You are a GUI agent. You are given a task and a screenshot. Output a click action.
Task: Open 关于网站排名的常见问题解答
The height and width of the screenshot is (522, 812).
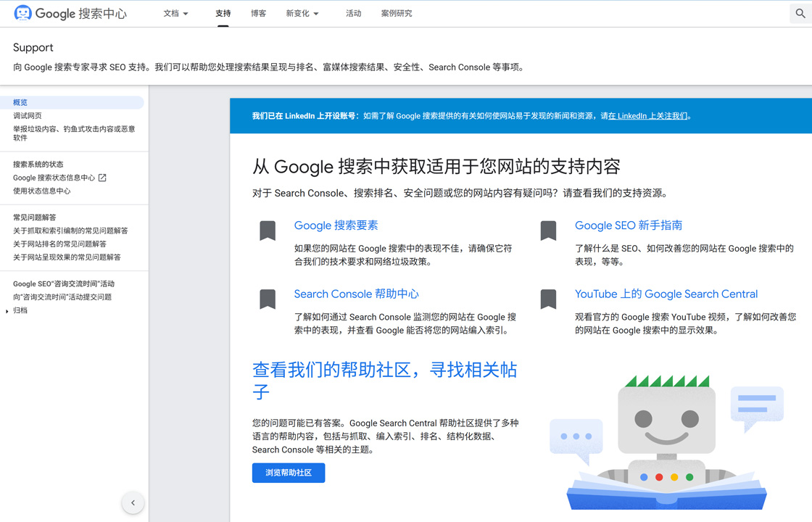click(x=59, y=244)
